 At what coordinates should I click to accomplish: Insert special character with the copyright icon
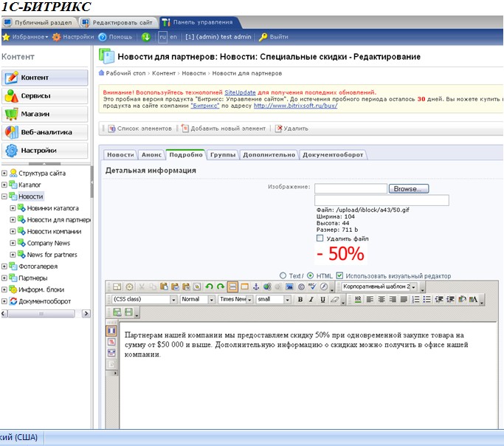tap(301, 287)
